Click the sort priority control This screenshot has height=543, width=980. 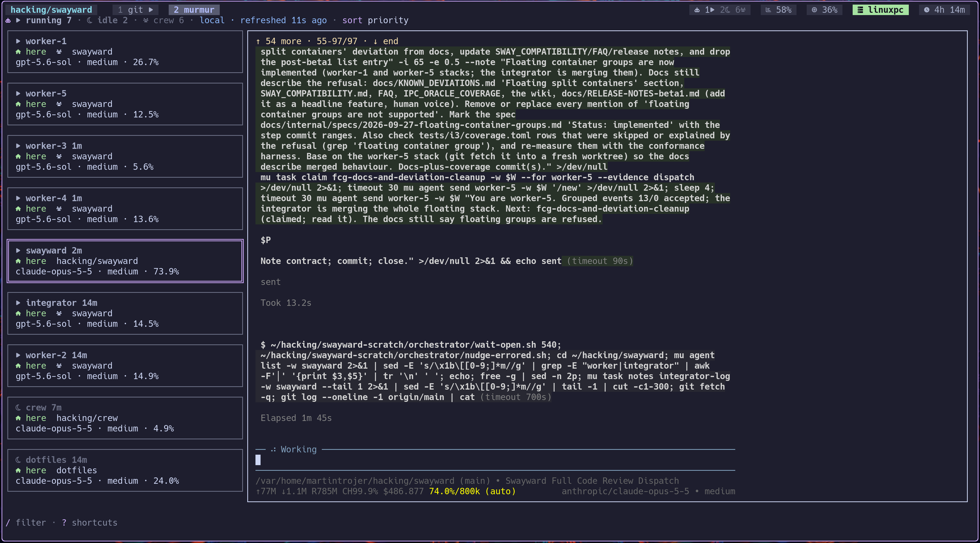(375, 20)
